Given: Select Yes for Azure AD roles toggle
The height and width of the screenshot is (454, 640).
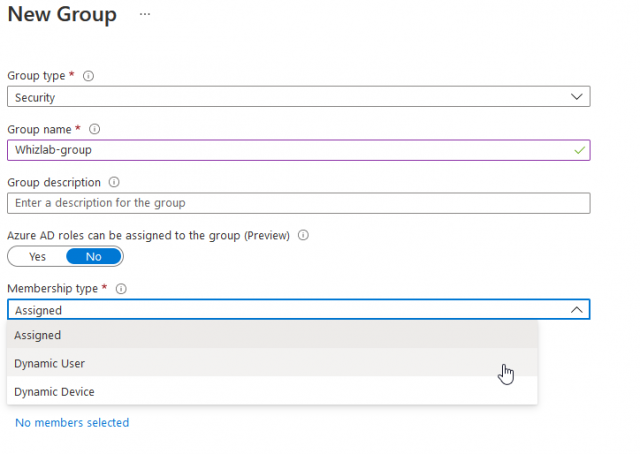Looking at the screenshot, I should click(37, 257).
